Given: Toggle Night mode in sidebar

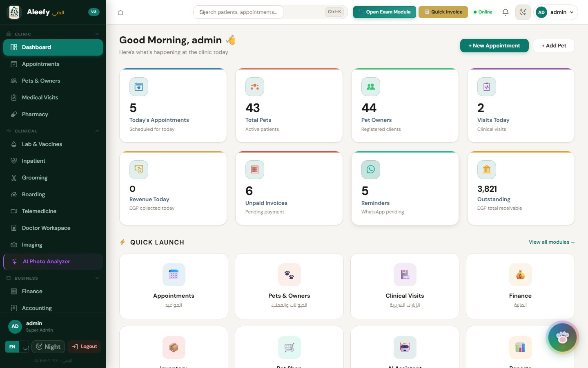Looking at the screenshot, I should (49, 347).
